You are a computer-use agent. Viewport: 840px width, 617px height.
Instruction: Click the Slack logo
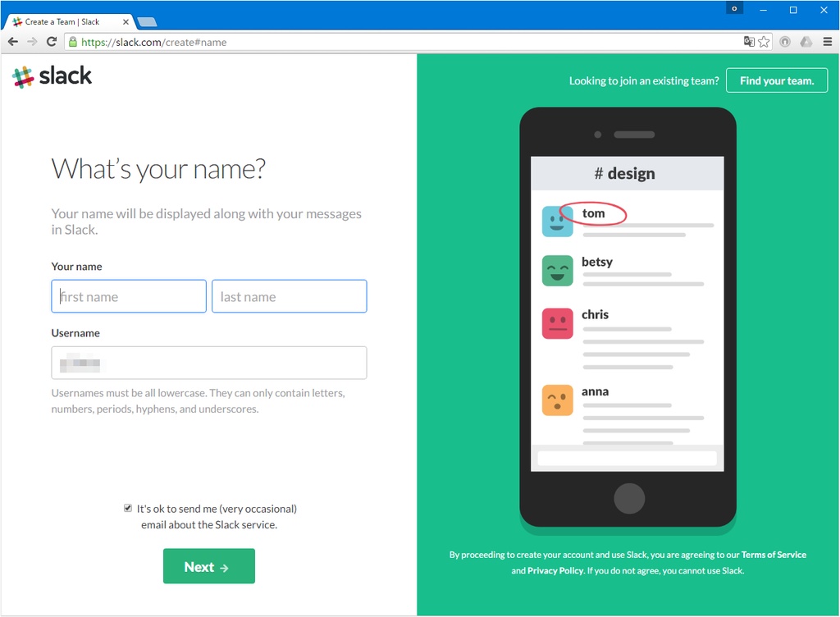[x=52, y=76]
